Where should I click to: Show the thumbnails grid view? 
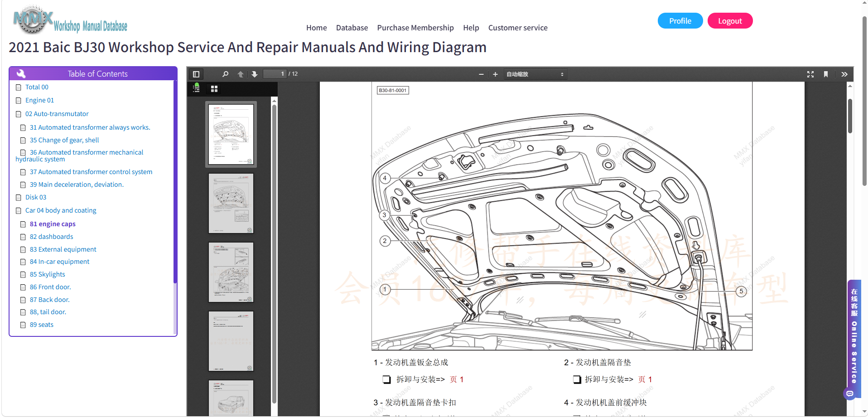point(214,89)
